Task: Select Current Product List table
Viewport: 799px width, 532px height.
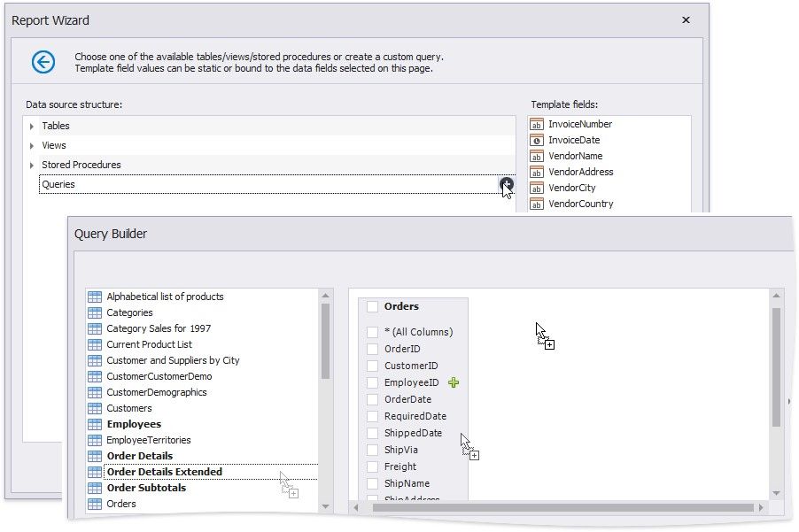Action: pyautogui.click(x=149, y=344)
